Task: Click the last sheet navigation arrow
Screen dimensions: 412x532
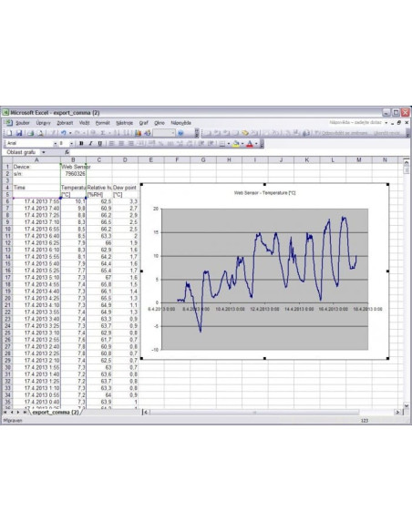Action: click(x=25, y=413)
